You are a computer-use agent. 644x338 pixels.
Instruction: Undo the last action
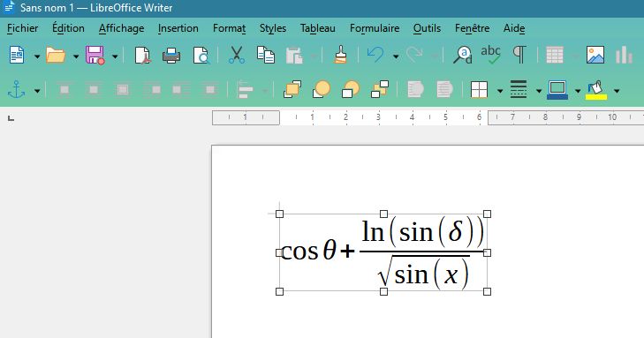click(375, 55)
